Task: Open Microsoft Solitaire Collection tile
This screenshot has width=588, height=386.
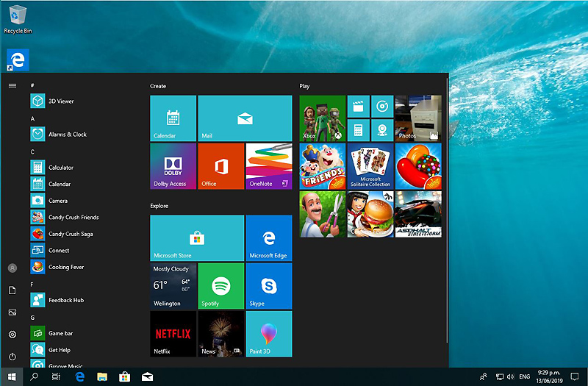Action: pyautogui.click(x=370, y=166)
